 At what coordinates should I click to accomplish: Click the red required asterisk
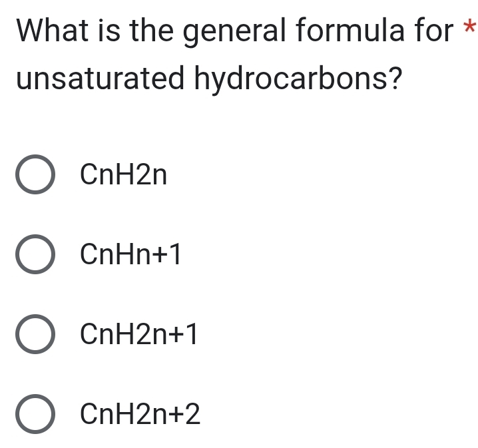point(470,29)
